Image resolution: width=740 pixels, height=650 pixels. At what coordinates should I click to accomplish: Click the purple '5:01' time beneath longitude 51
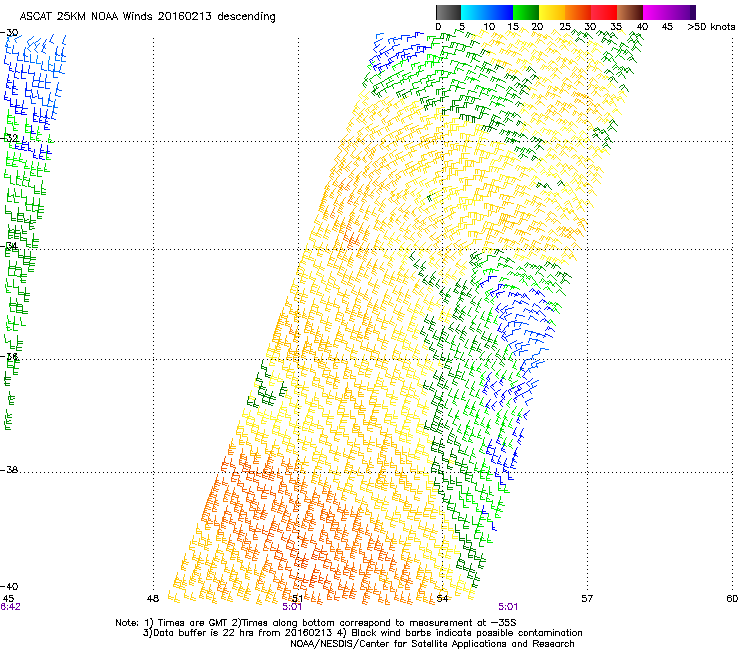292,607
